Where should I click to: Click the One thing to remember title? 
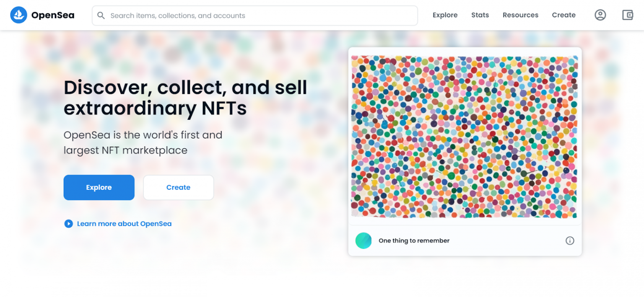(x=414, y=240)
